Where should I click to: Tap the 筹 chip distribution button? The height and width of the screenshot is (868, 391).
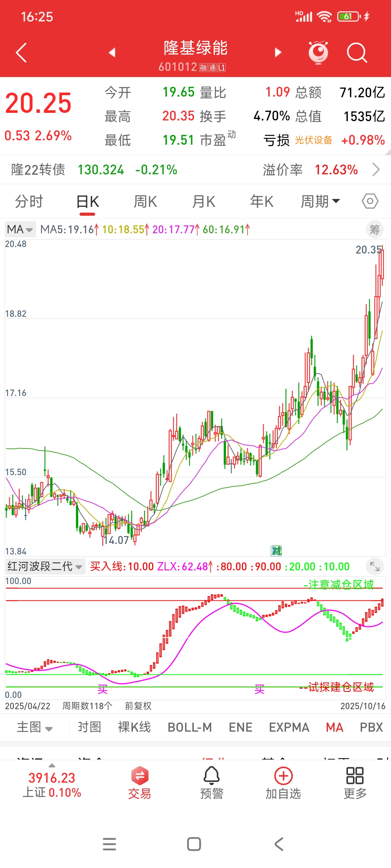(x=375, y=230)
